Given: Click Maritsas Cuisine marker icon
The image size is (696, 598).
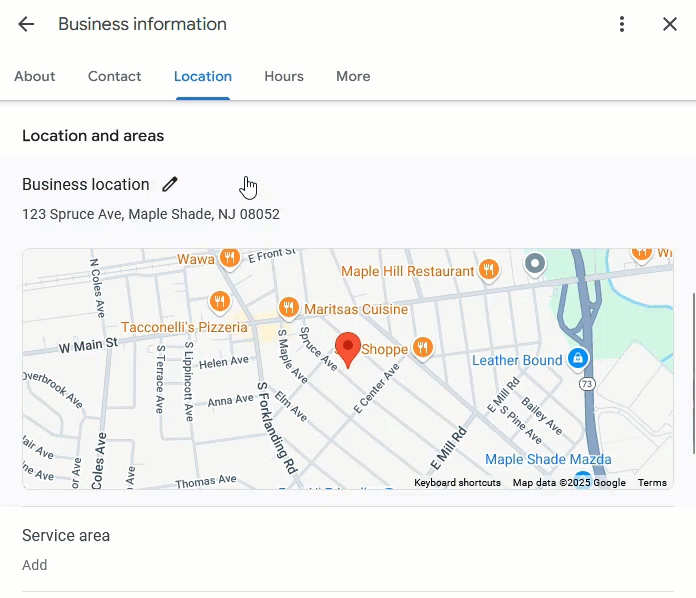Looking at the screenshot, I should [x=288, y=307].
